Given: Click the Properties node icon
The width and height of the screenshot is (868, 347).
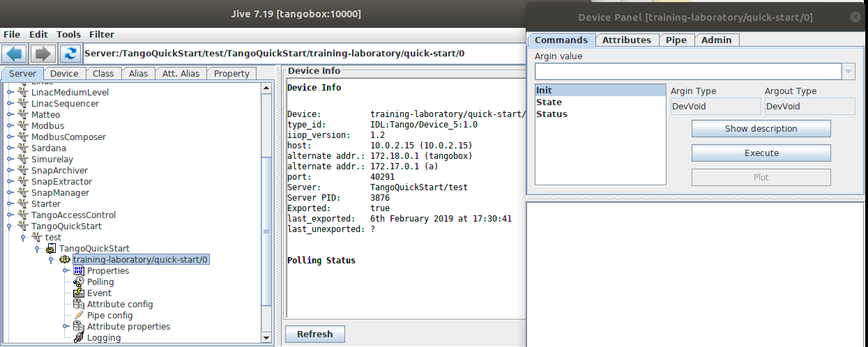Looking at the screenshot, I should 79,271.
